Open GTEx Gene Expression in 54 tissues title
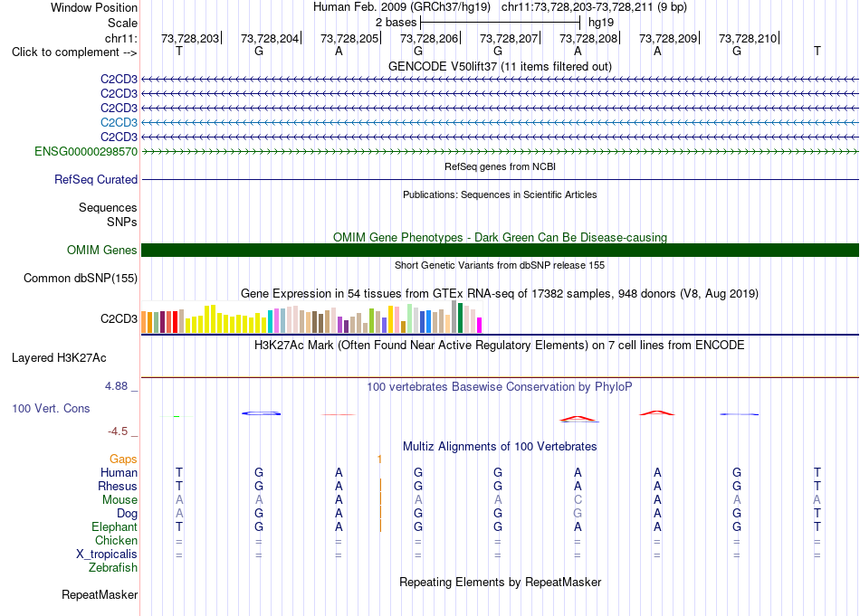 tap(501, 293)
